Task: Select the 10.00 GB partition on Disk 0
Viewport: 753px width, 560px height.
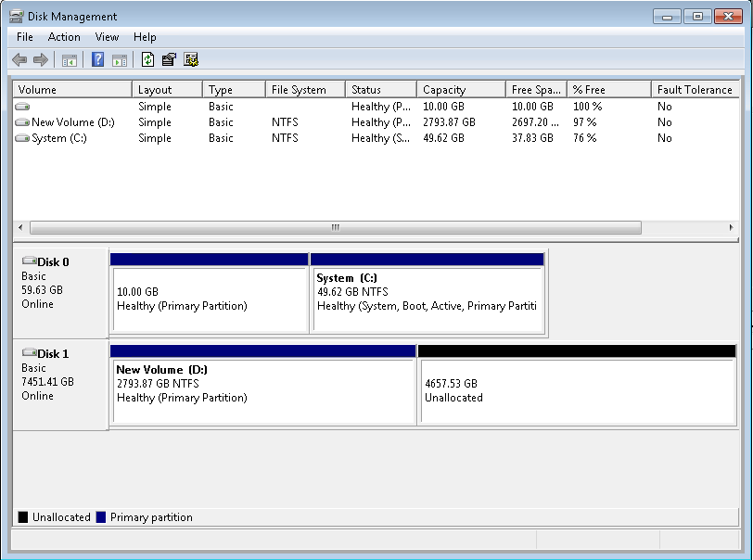Action: [210, 294]
